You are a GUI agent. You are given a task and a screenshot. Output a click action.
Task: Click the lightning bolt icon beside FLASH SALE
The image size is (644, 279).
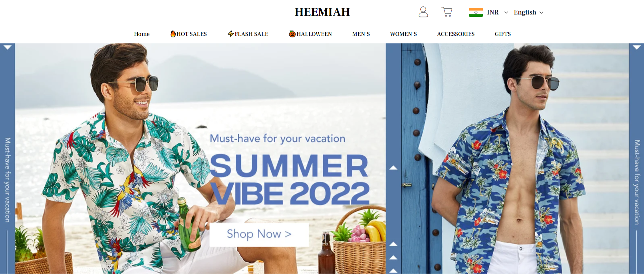tap(231, 34)
